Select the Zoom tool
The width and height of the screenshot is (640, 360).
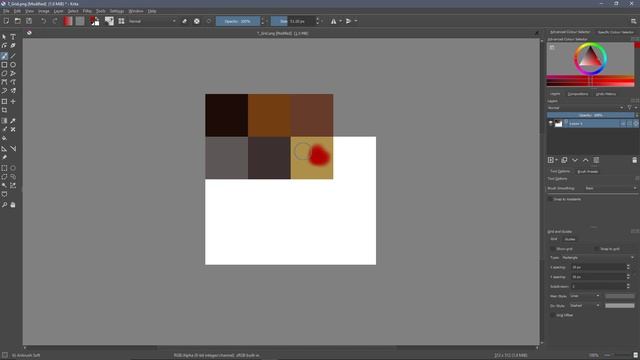4,205
